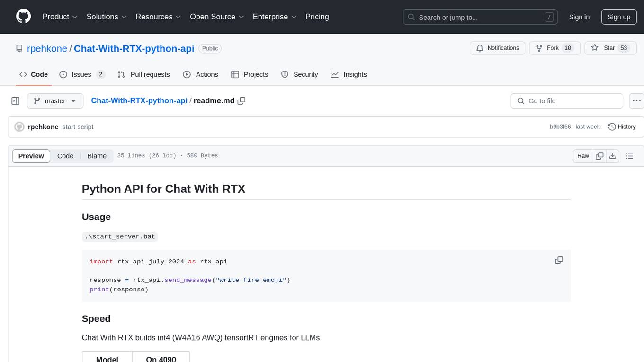Open the document outline
Screen dimensions: 644x362
629,156
